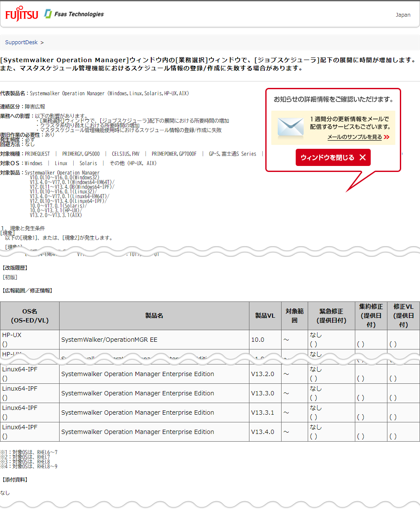Click the 連絡区分：障害広報 line
The width and height of the screenshot is (420, 509).
coord(23,106)
